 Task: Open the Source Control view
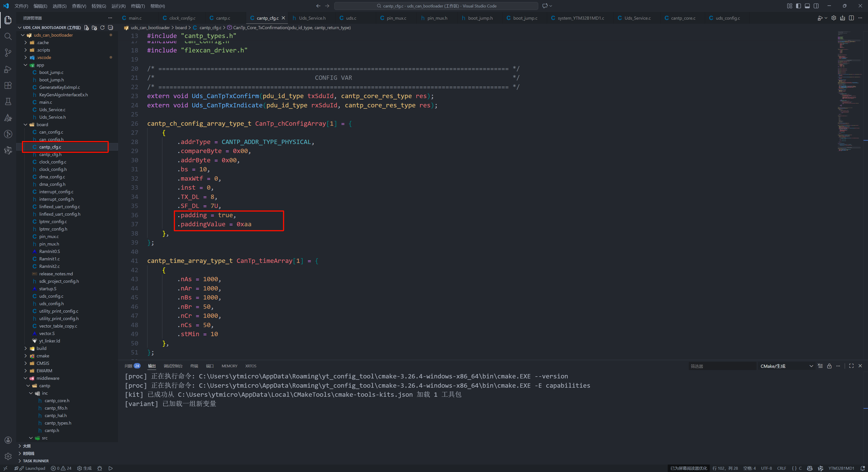8,52
